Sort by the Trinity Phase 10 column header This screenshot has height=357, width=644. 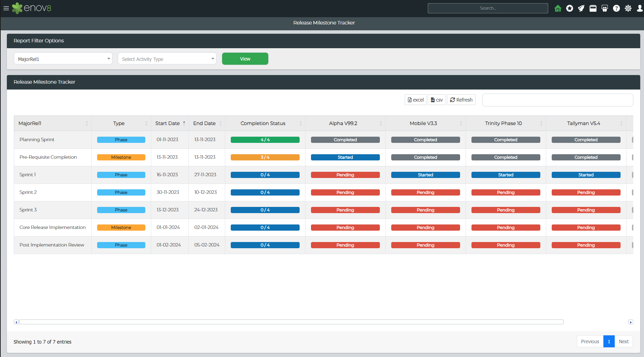pyautogui.click(x=506, y=123)
